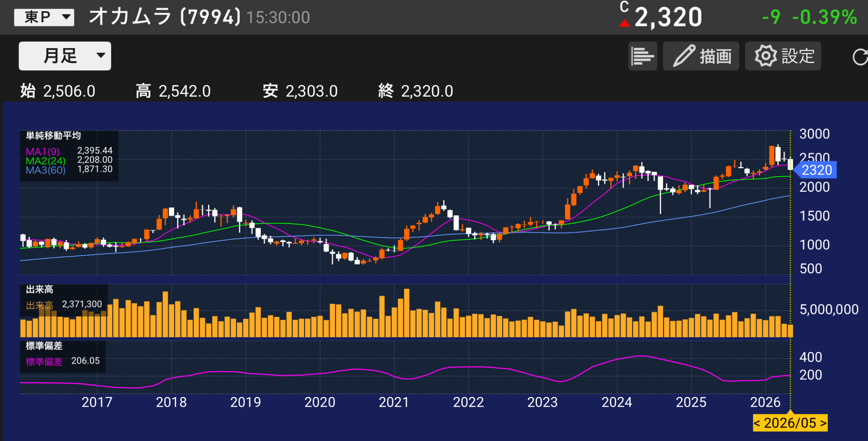868x441 pixels.
Task: Click the 終 2,320.0 close value
Action: click(x=415, y=91)
